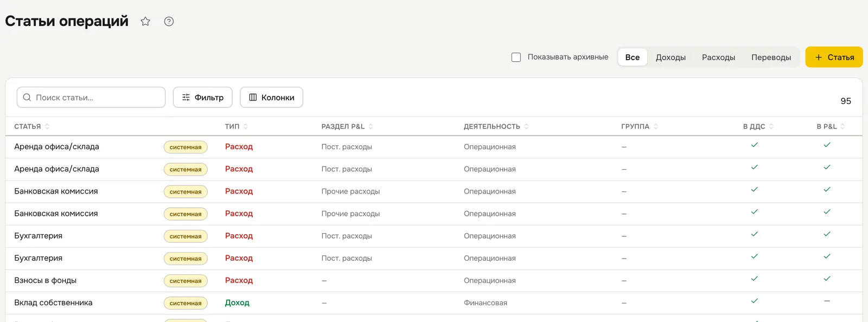Click системная badge in Вклад собственника row
The width and height of the screenshot is (868, 322).
point(186,303)
